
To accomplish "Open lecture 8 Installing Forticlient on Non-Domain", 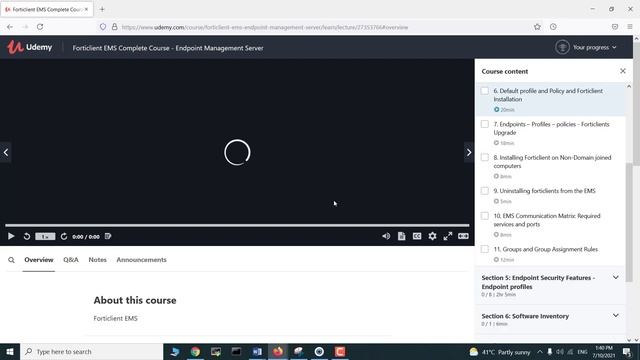I will [552, 162].
